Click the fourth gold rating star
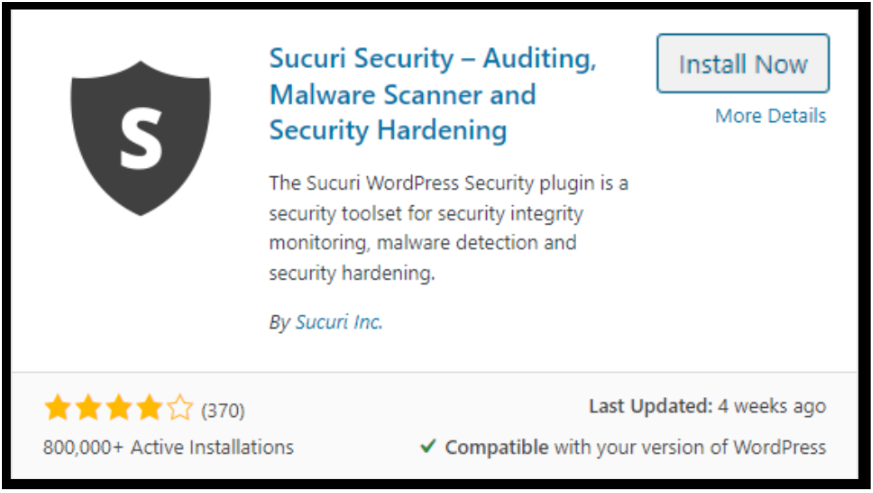 point(149,408)
